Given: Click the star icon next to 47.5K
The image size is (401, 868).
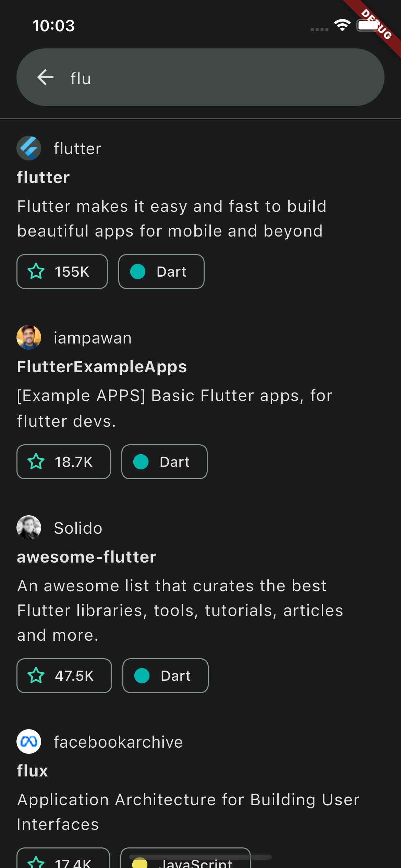Looking at the screenshot, I should (37, 676).
